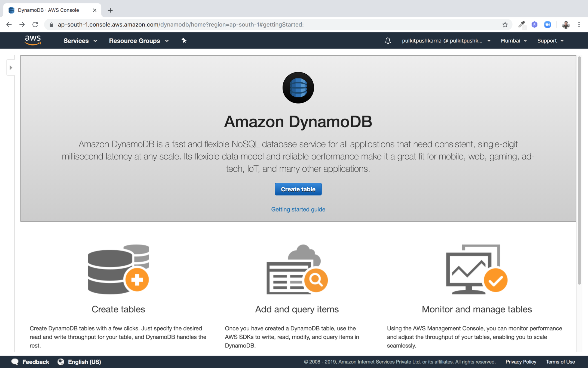Click the Chrome profile avatar icon
This screenshot has width=588, height=368.
566,25
